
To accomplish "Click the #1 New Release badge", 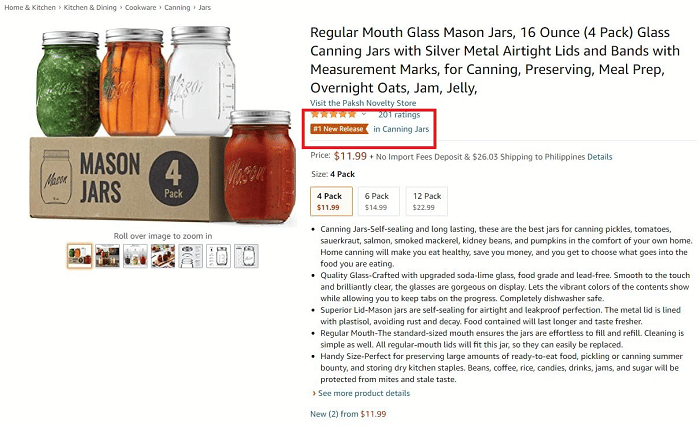I will [x=339, y=129].
